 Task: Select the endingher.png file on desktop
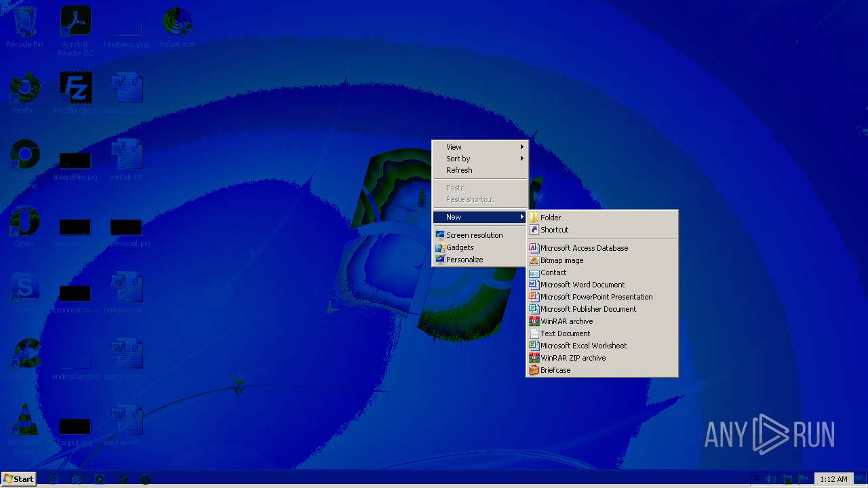75,365
